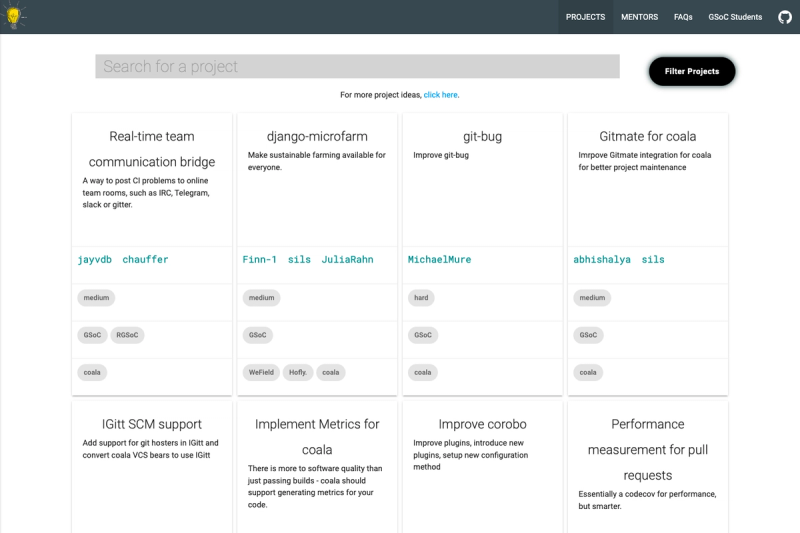Click the Search for a project field
Screen dimensions: 800x533
[x=357, y=66]
